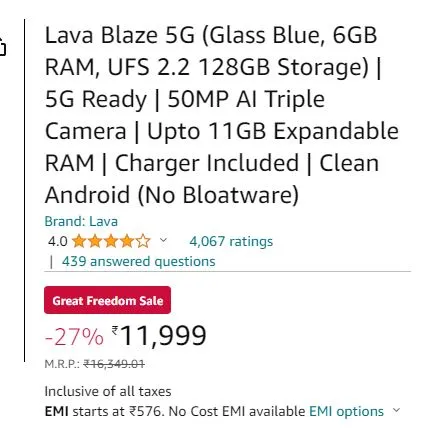Open the Brand: Lava link
The height and width of the screenshot is (429, 429).
[81, 221]
